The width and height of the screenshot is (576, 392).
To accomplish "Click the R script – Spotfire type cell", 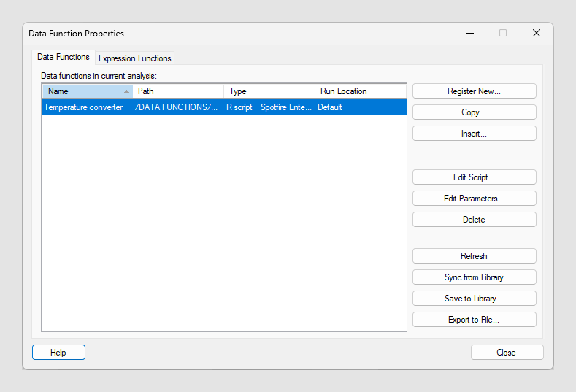I will [x=269, y=107].
